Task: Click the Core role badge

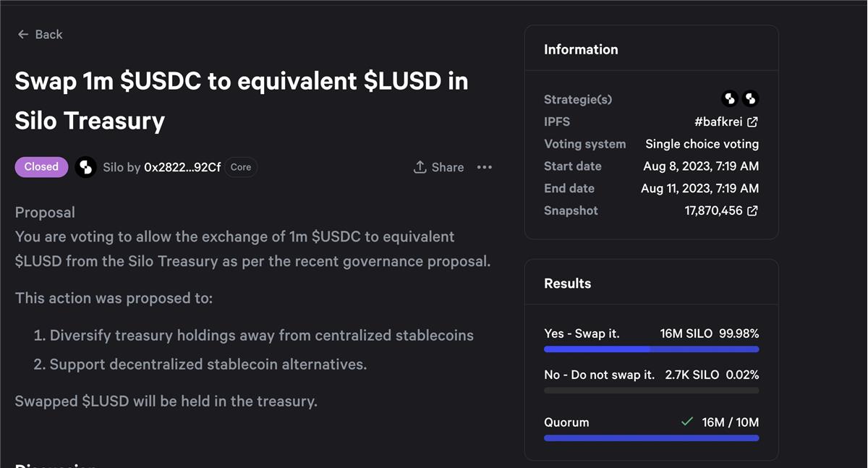Action: click(241, 167)
